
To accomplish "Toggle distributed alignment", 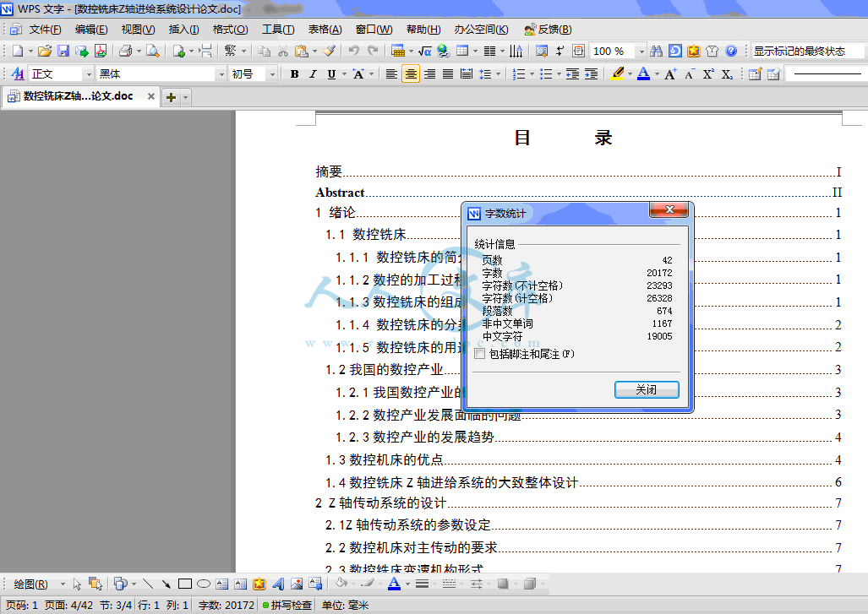I will (467, 74).
